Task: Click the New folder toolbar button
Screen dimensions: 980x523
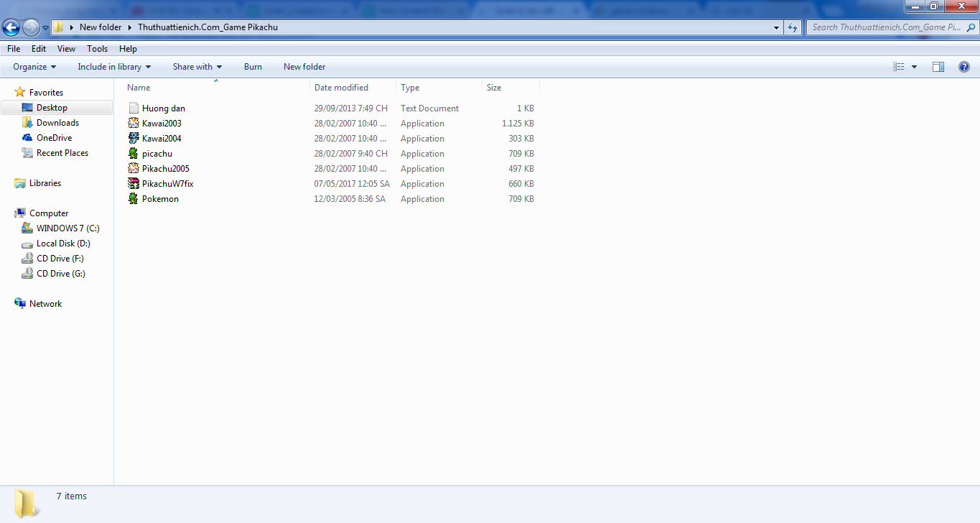Action: coord(304,67)
